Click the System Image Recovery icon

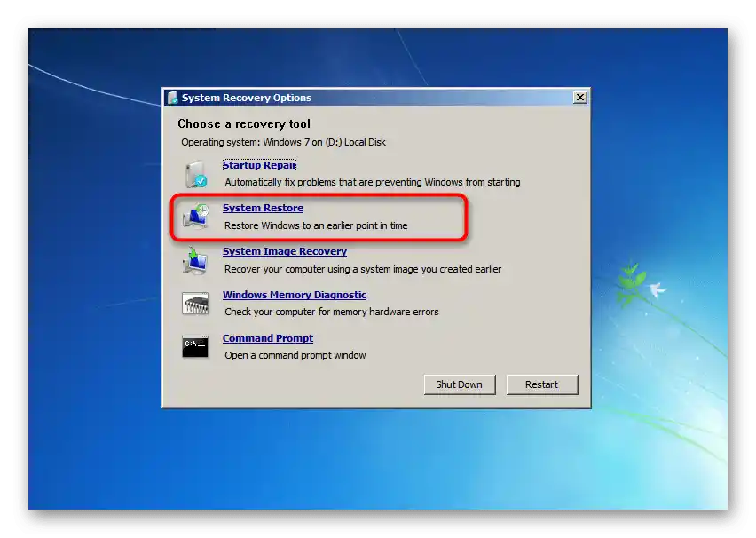pos(195,260)
